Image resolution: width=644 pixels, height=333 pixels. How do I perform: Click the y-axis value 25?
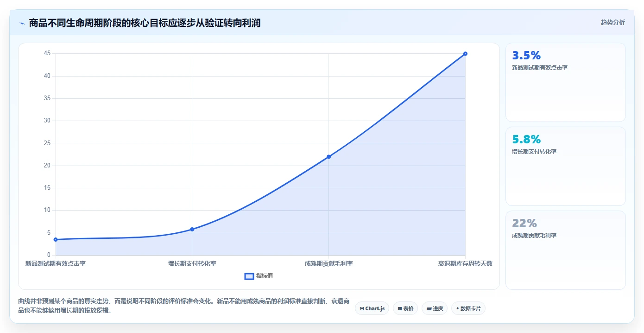[47, 143]
